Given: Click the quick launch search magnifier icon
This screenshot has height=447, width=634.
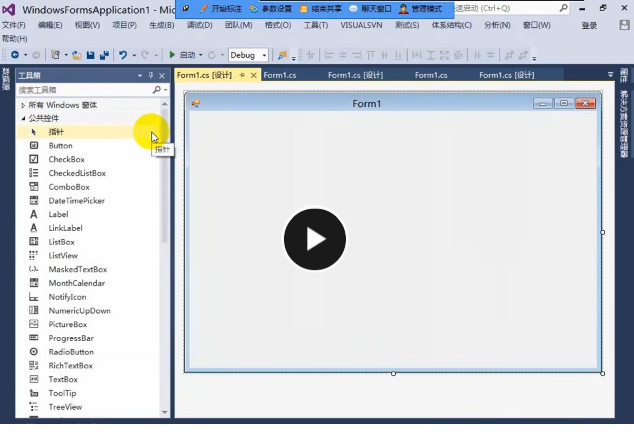Looking at the screenshot, I should [x=563, y=8].
